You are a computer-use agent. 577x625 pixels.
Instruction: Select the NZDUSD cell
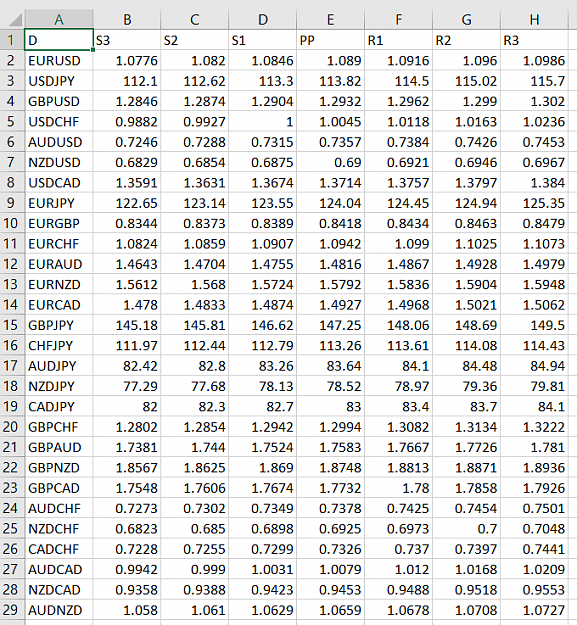59,162
